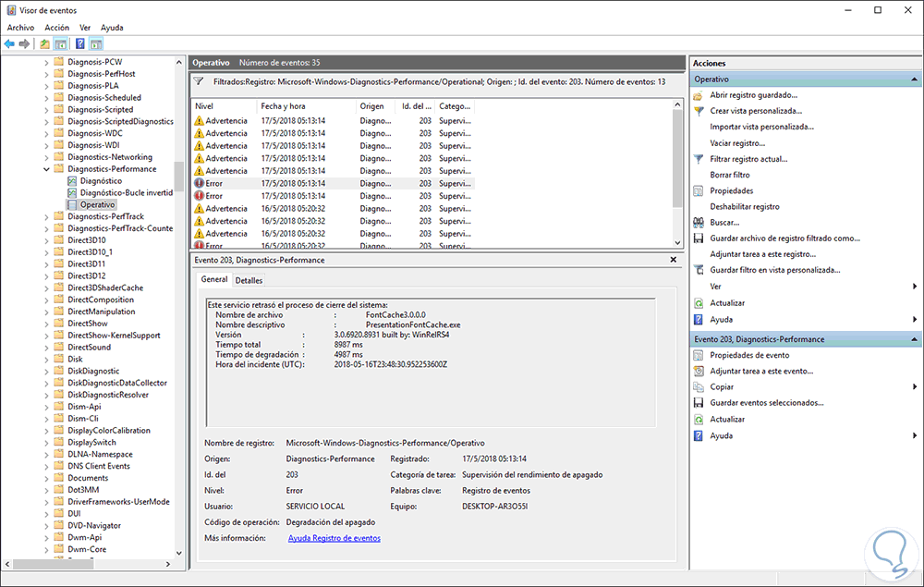Expand the Diagnosis-PCW folder node

click(x=47, y=61)
